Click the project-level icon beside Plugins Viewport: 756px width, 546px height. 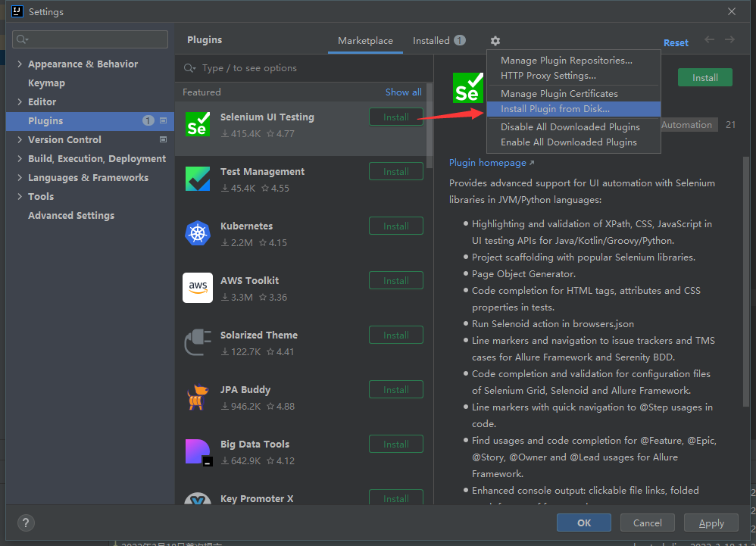[x=164, y=120]
